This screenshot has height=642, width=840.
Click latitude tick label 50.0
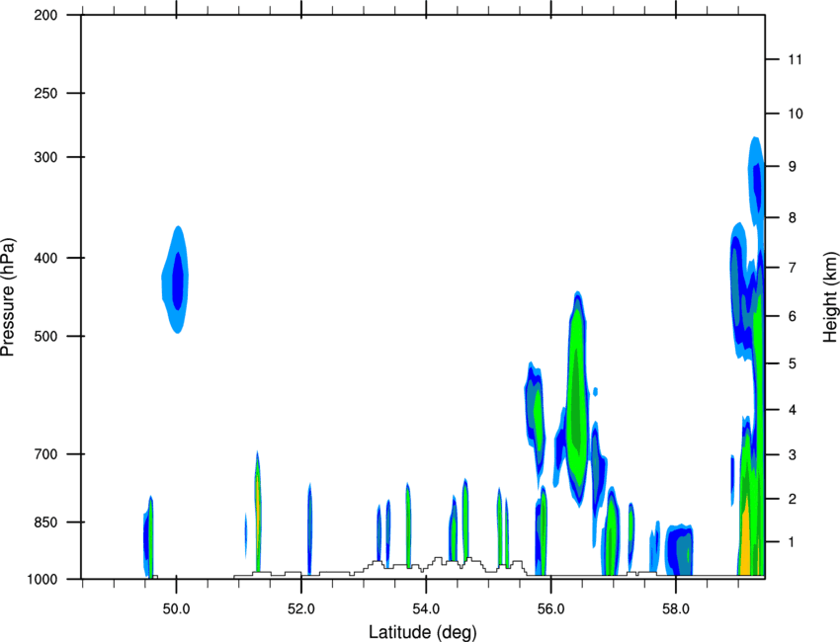click(176, 609)
